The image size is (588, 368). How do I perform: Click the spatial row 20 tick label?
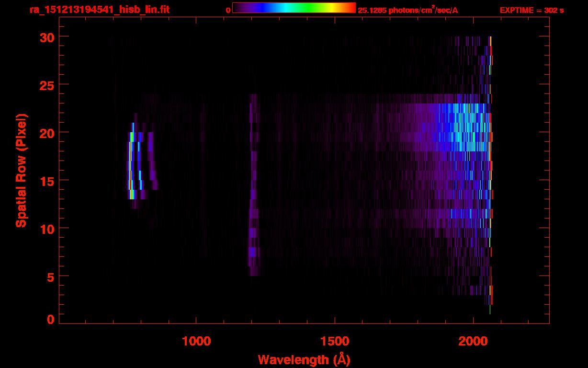[x=47, y=133]
